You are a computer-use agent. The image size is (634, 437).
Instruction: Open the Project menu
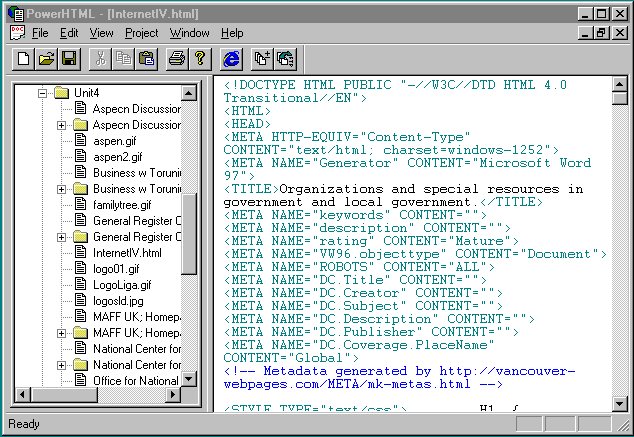(142, 33)
